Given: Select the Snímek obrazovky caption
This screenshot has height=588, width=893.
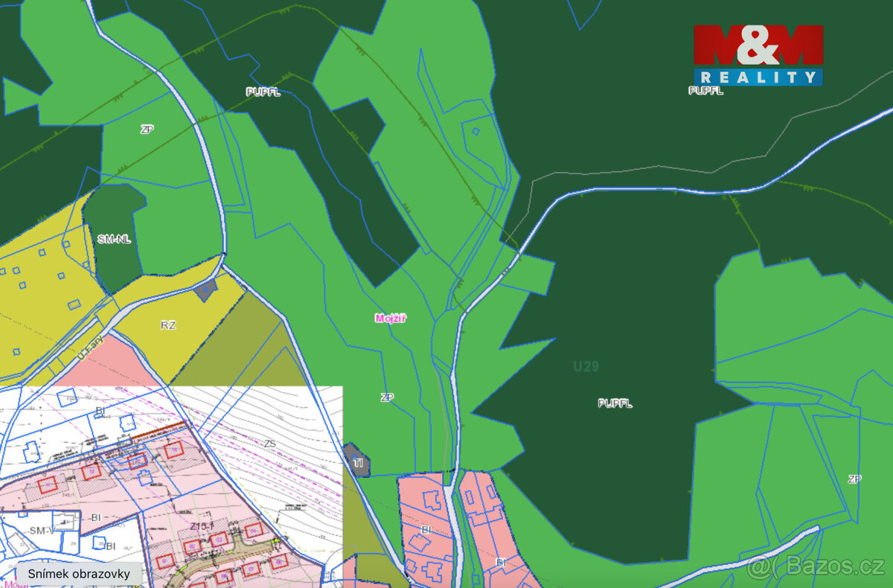Looking at the screenshot, I should [79, 574].
